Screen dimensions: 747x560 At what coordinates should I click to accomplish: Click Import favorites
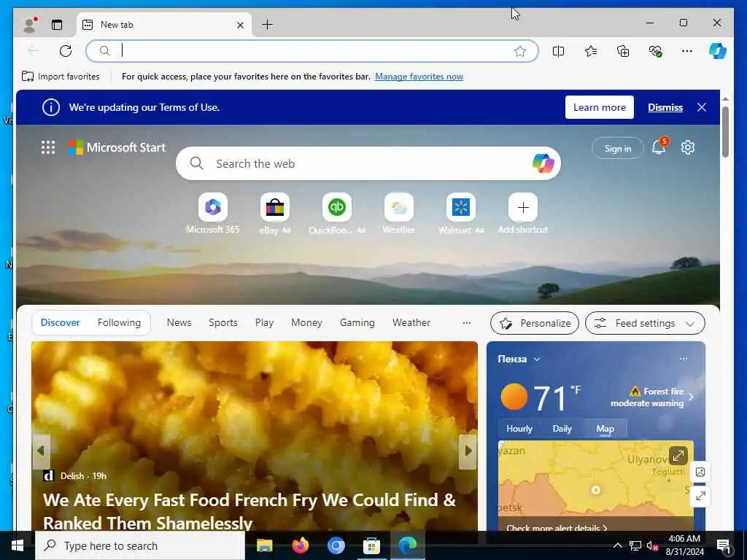[61, 76]
